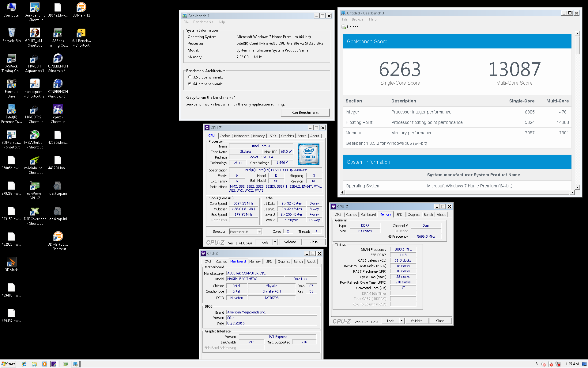The image size is (588, 368).
Task: Select 64-bit benchmarks radio button
Action: pyautogui.click(x=190, y=84)
